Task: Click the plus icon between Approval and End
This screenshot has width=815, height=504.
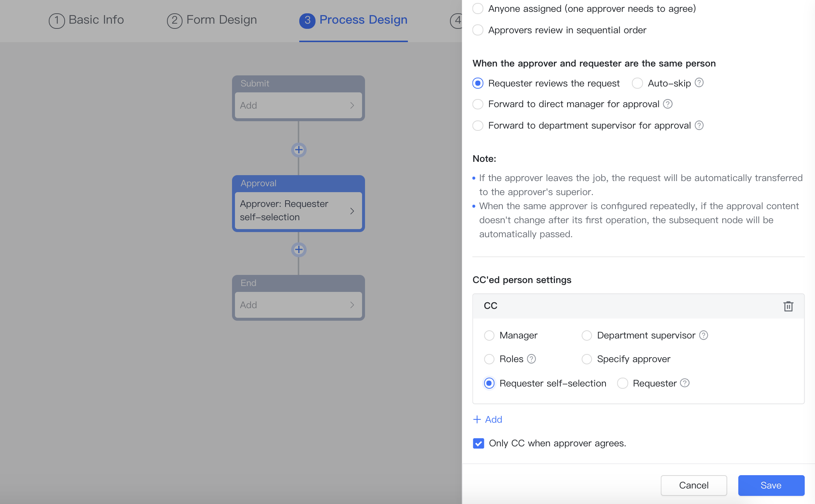Action: (299, 249)
